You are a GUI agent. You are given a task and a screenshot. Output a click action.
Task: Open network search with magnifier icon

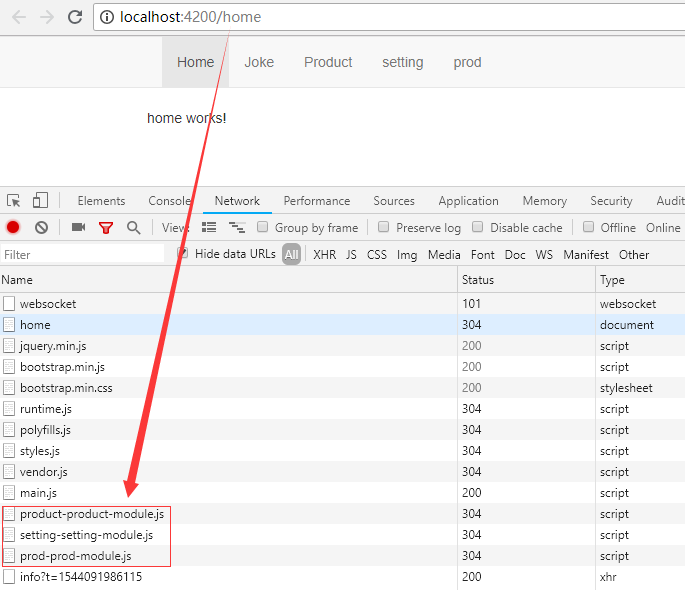[x=133, y=228]
